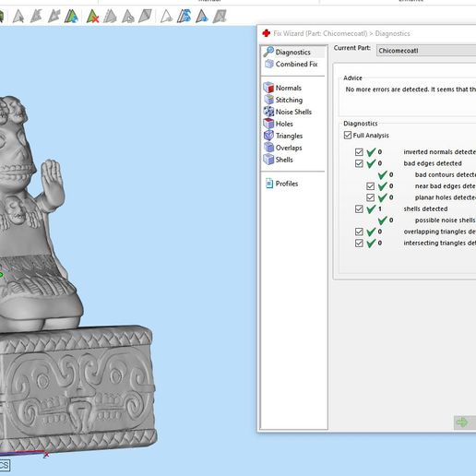
Task: Toggle the Full Analysis checkbox
Action: [x=348, y=136]
